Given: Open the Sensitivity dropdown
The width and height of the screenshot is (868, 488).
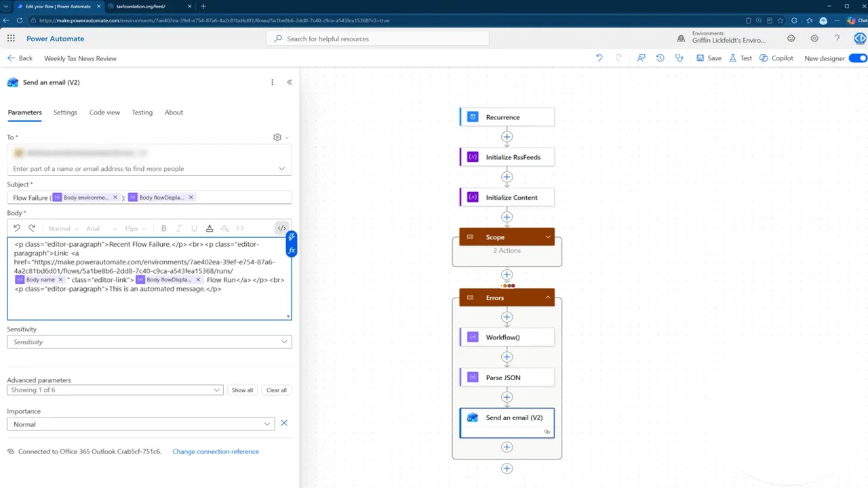Looking at the screenshot, I should pos(149,342).
